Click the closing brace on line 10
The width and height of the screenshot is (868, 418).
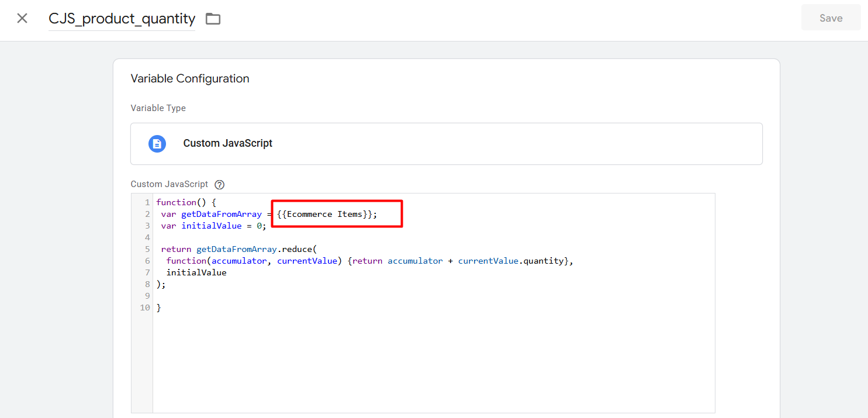pos(158,308)
